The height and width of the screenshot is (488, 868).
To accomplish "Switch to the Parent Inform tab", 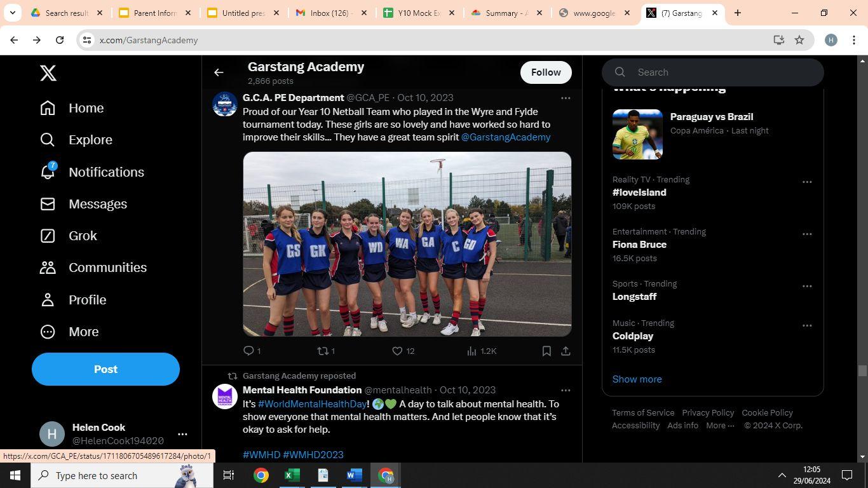I will [x=154, y=13].
